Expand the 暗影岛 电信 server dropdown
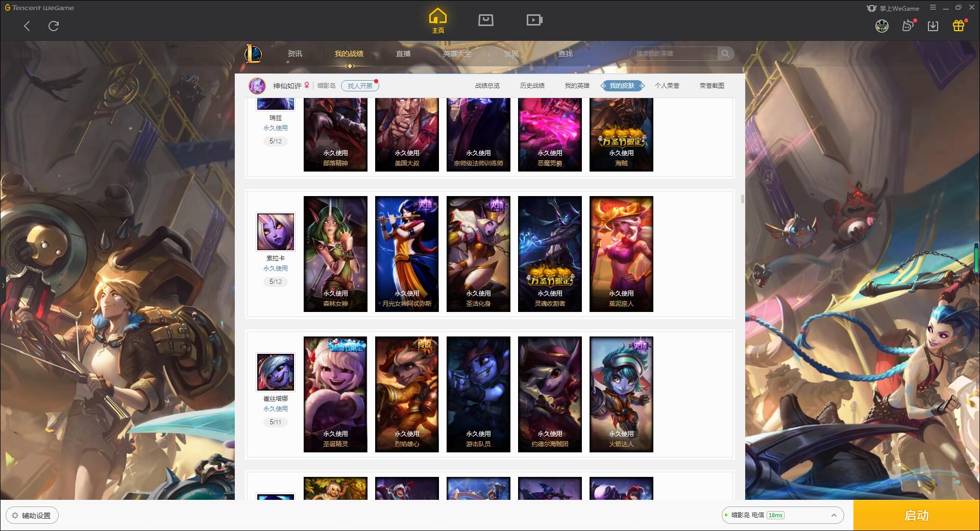 (x=834, y=515)
